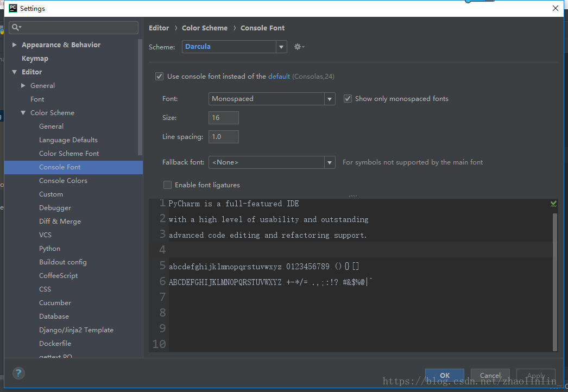
Task: Click preview line starting 'abcdefghijklmnop'
Action: coord(264,267)
